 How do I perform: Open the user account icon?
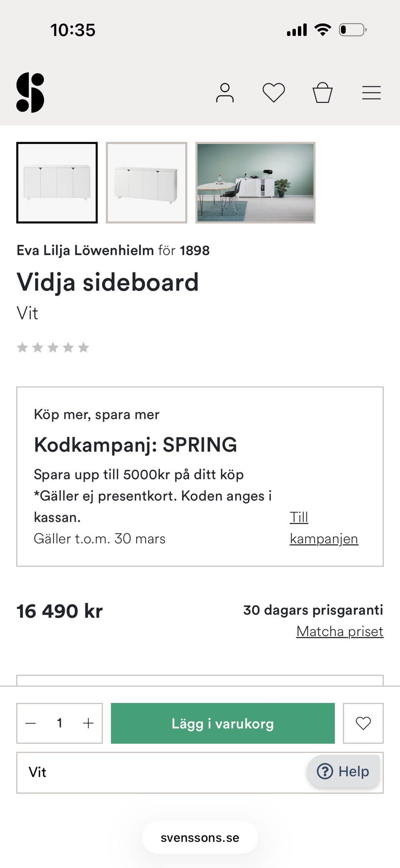tap(225, 93)
